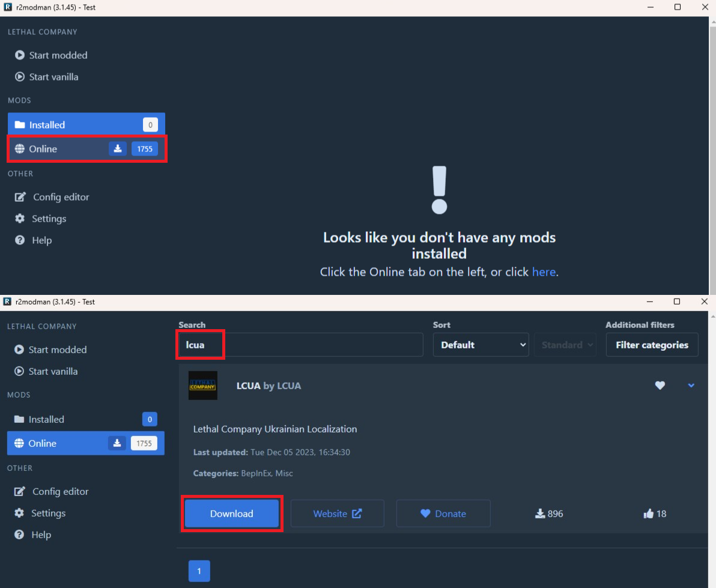Open Config editor in the upper window
The width and height of the screenshot is (716, 588).
[52, 197]
